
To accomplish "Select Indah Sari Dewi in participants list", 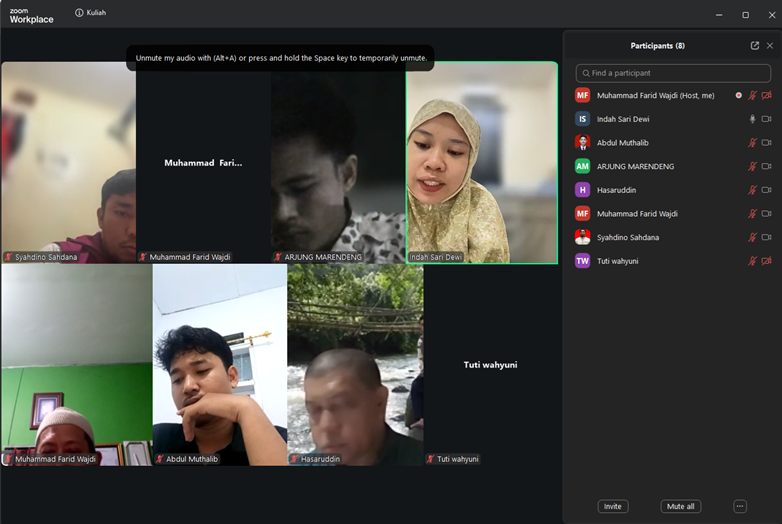I will coord(673,119).
